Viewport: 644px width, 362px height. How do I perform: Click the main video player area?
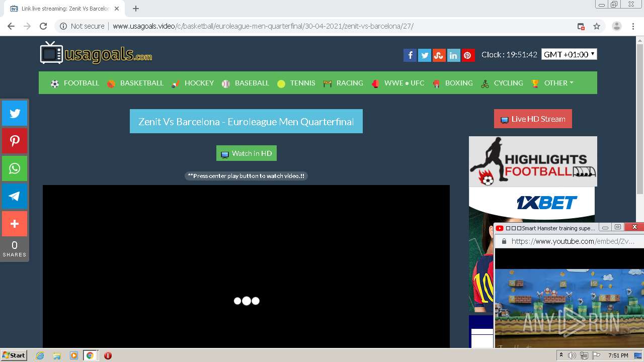(246, 266)
